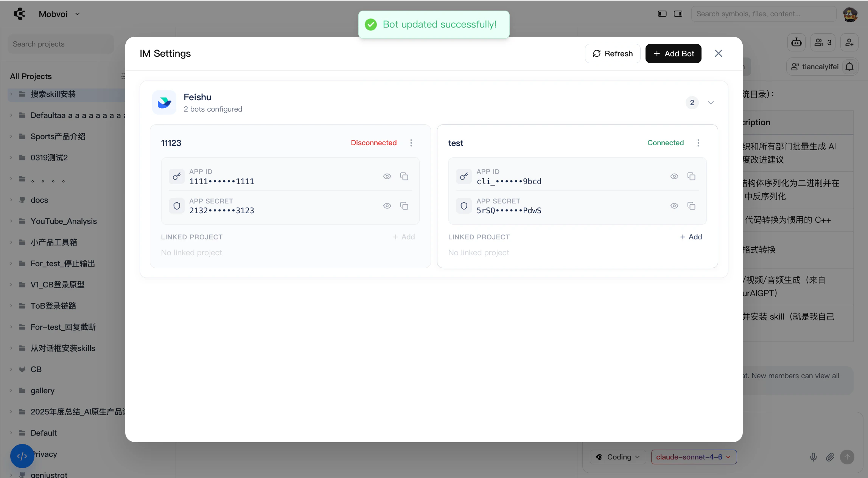
Task: Reveal the 11123 bot App ID
Action: tap(387, 177)
